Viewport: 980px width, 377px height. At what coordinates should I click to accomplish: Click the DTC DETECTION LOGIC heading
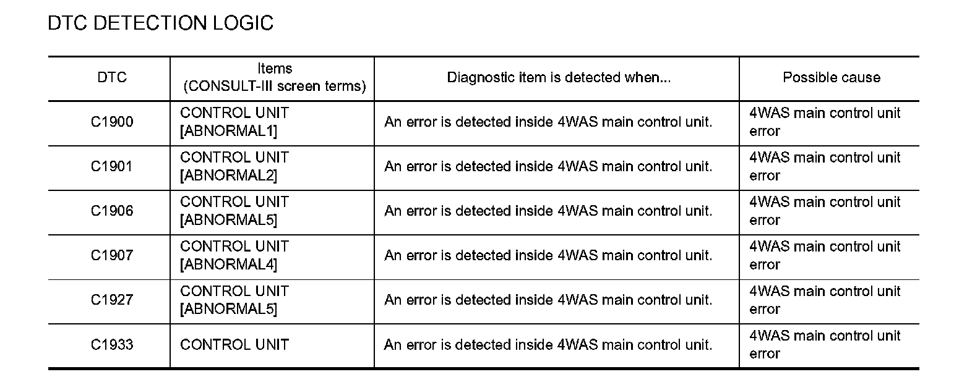[x=161, y=23]
